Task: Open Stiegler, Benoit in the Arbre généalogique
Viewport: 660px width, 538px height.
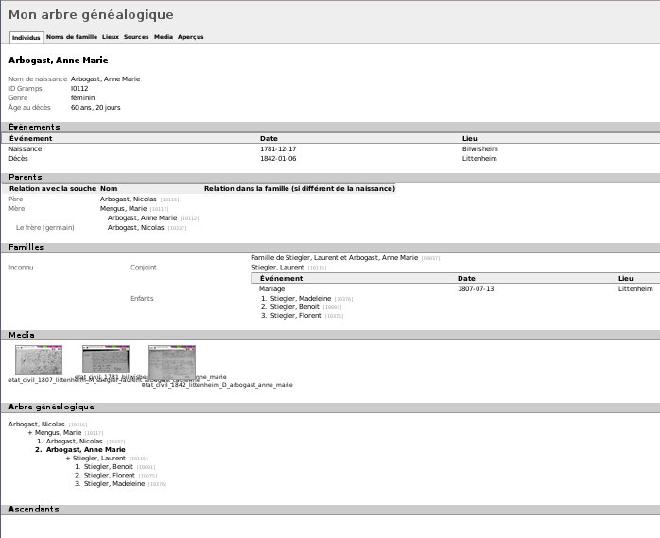Action: (x=109, y=467)
